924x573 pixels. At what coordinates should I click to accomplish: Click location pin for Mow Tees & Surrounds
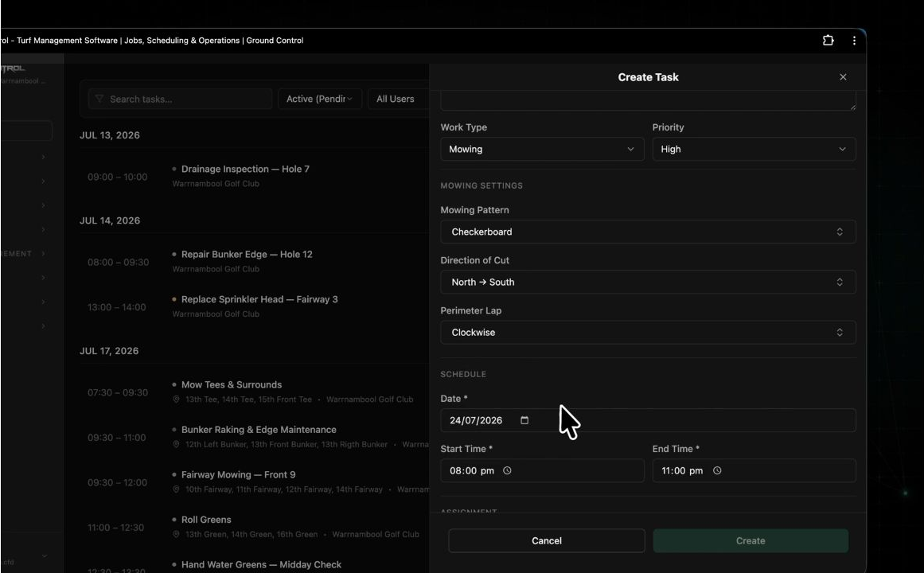pos(176,399)
